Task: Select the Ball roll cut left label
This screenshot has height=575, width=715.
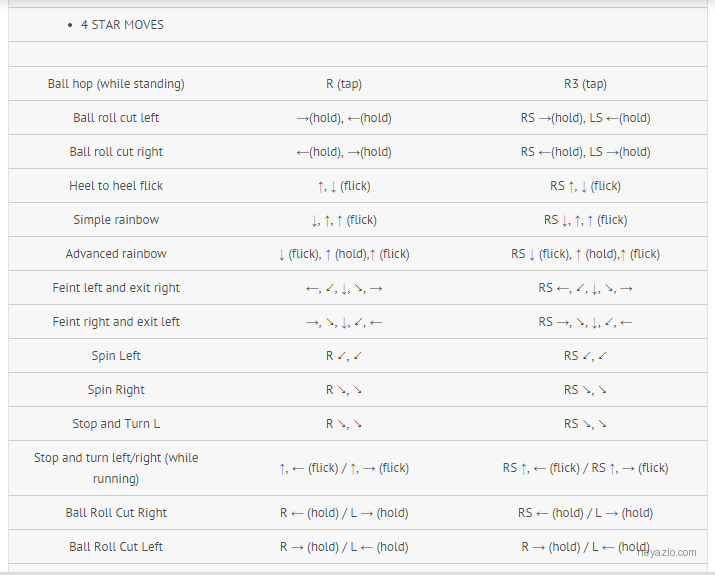Action: coord(116,118)
